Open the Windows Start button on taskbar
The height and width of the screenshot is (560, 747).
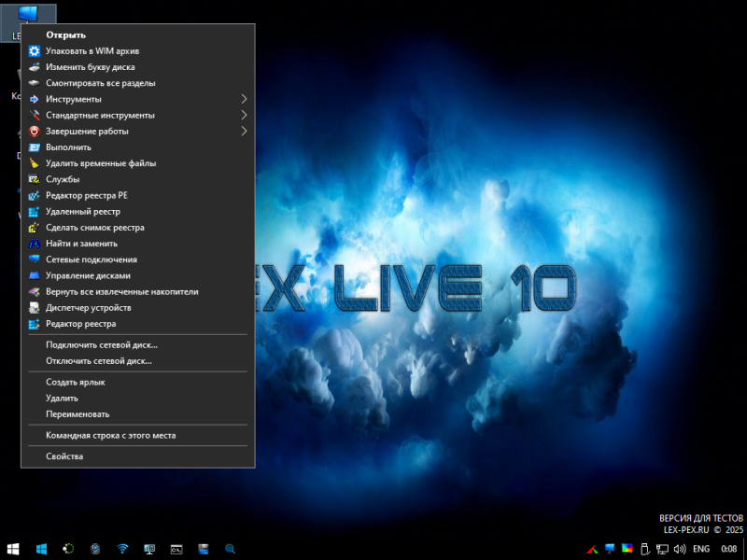[x=14, y=549]
